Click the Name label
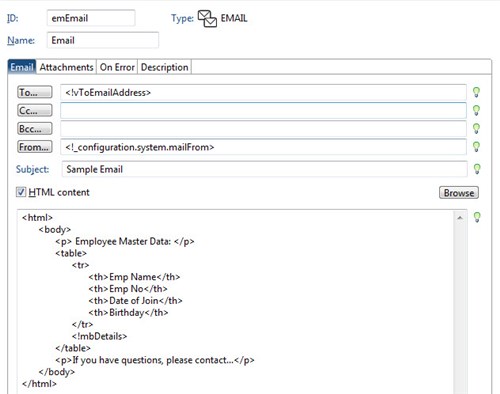This screenshot has width=500, height=394. [x=21, y=40]
